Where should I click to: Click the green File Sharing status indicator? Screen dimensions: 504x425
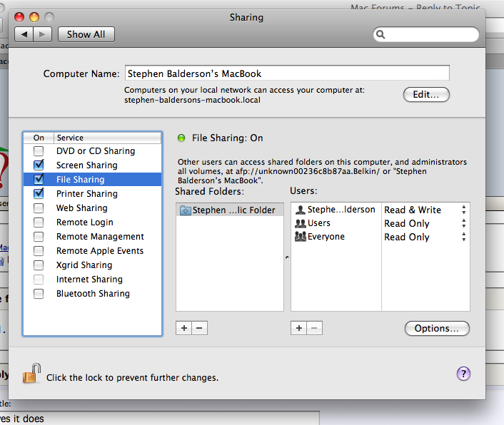point(181,138)
